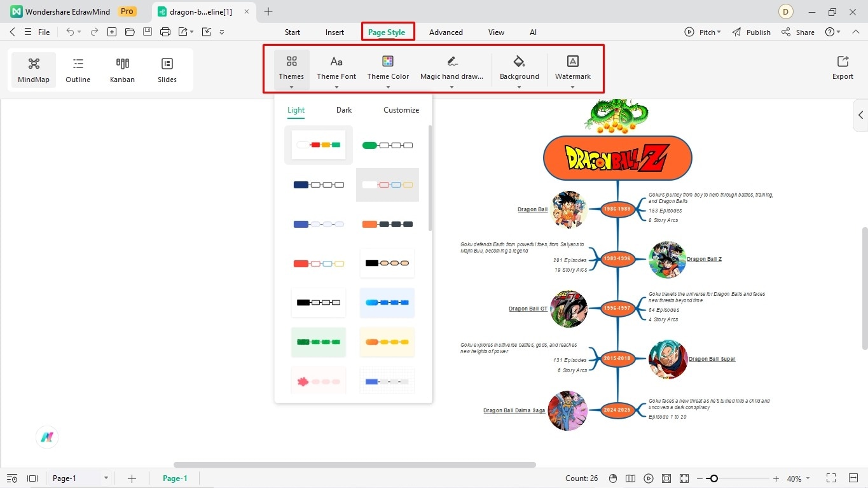The width and height of the screenshot is (868, 488).
Task: Open the Theme Font dropdown
Action: tap(336, 69)
